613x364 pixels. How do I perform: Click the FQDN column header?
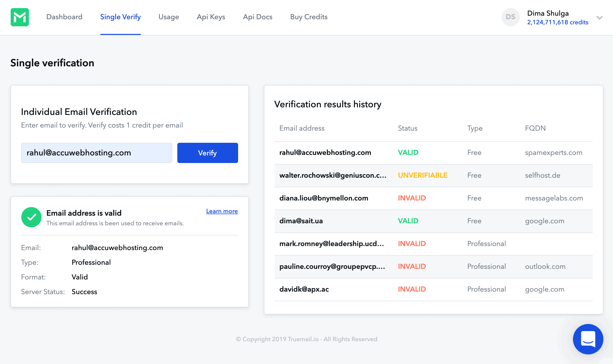click(x=535, y=128)
